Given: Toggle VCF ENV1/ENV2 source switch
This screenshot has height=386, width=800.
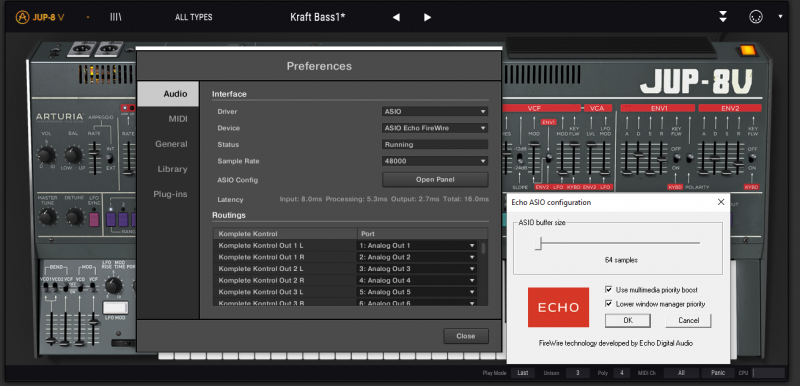Looking at the screenshot, I should [548, 158].
